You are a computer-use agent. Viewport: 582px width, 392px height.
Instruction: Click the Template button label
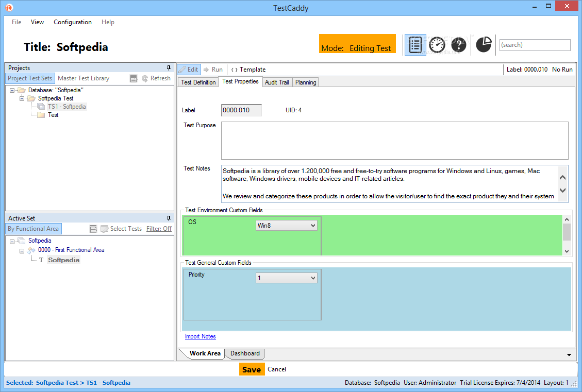[x=253, y=70]
